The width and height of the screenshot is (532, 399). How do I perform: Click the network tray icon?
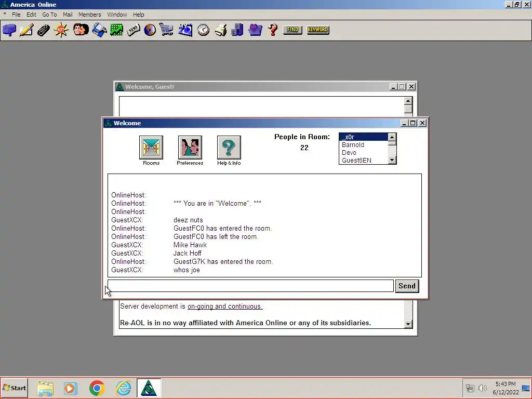pos(470,388)
